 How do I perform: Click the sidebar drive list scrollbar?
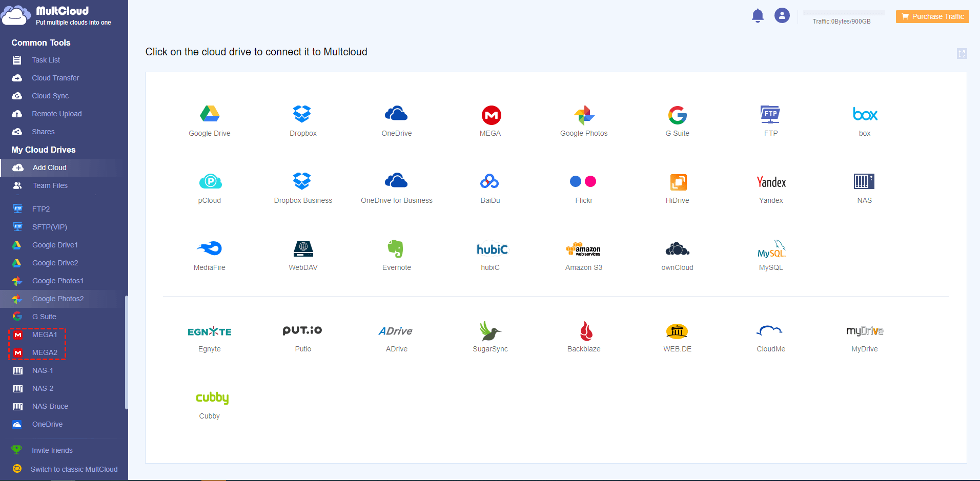pos(126,352)
